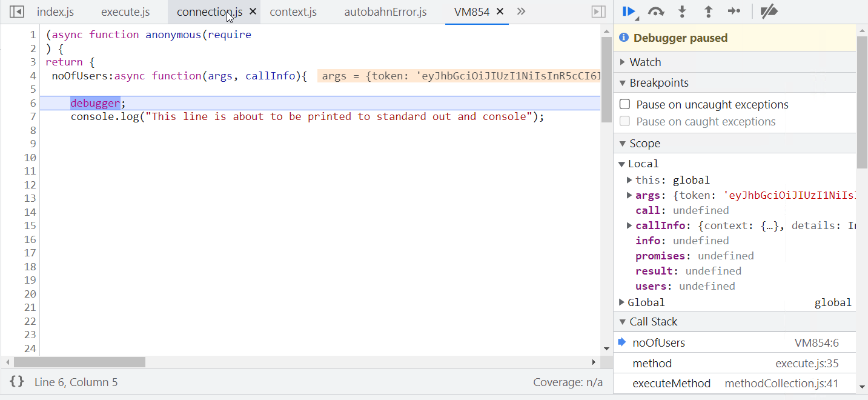This screenshot has width=868, height=400.
Task: Expand the 'this: global' entry
Action: pos(630,180)
